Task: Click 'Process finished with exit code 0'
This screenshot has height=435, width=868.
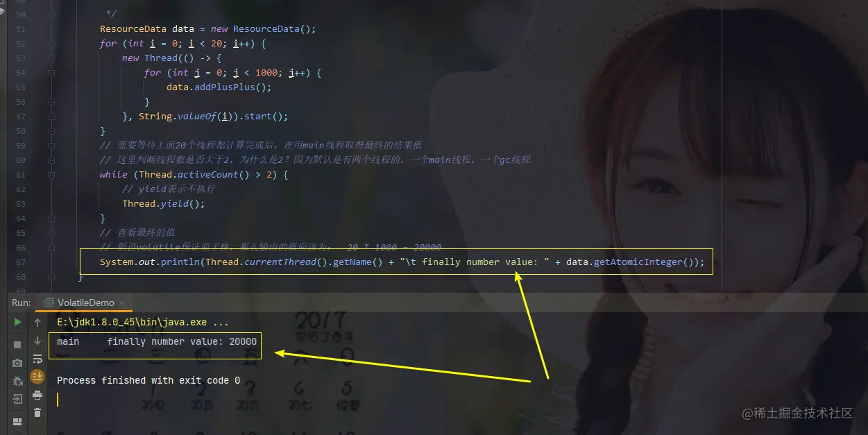Action: pos(148,380)
